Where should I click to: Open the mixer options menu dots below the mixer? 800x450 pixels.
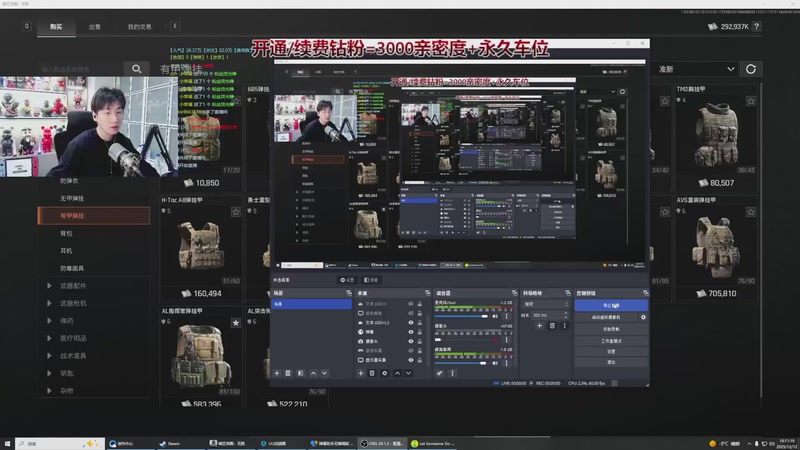point(452,373)
